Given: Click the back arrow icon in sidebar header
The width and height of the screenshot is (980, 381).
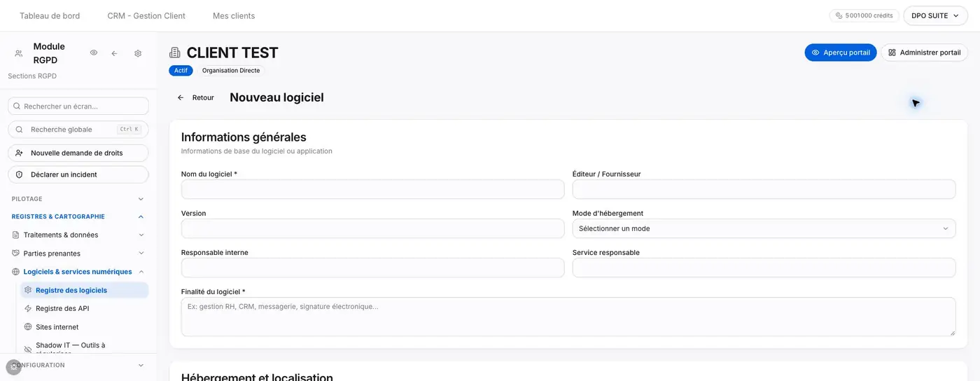Looking at the screenshot, I should point(114,53).
